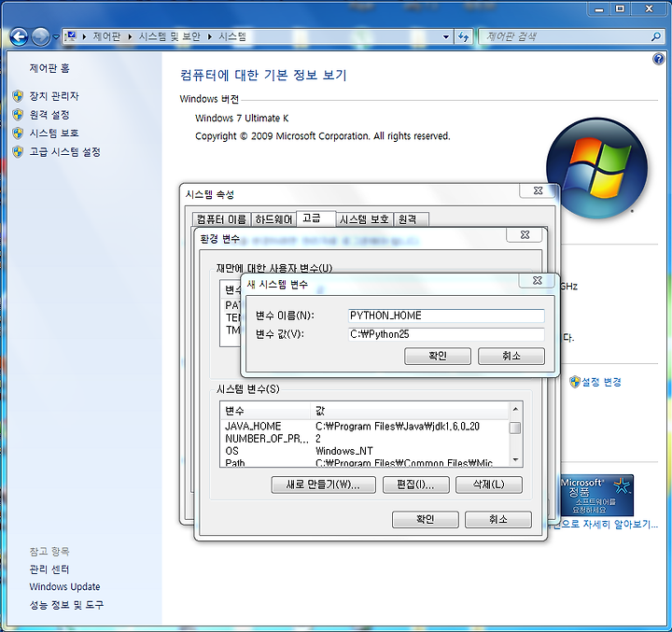
Task: Switch to 하드웨어 tab
Action: (x=273, y=219)
